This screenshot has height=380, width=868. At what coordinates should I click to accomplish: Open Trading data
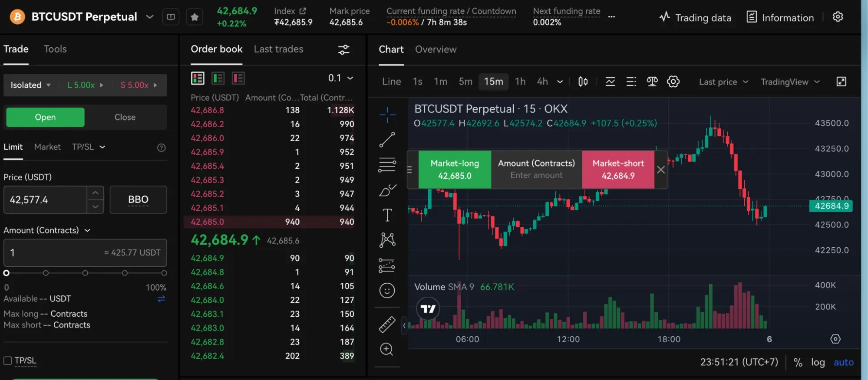tap(695, 18)
